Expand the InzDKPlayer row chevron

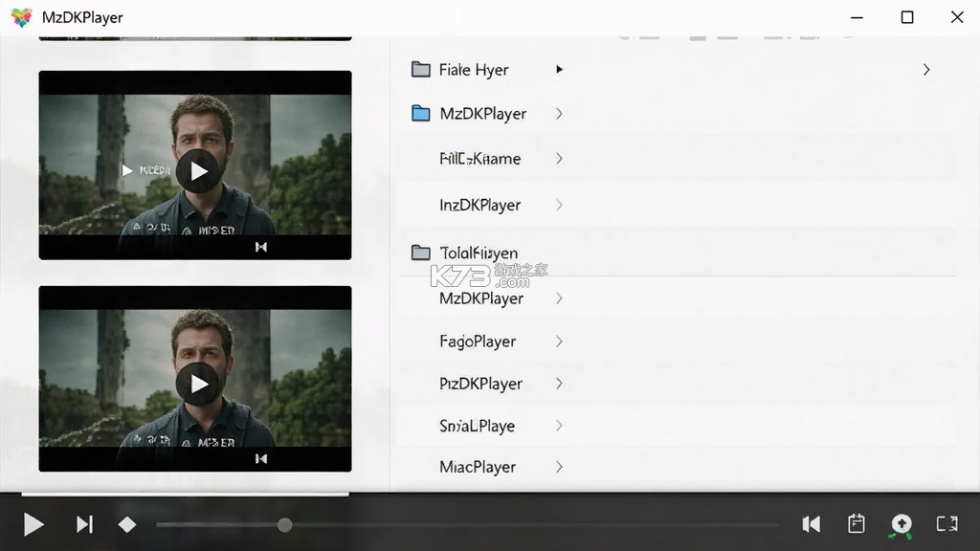click(x=559, y=205)
